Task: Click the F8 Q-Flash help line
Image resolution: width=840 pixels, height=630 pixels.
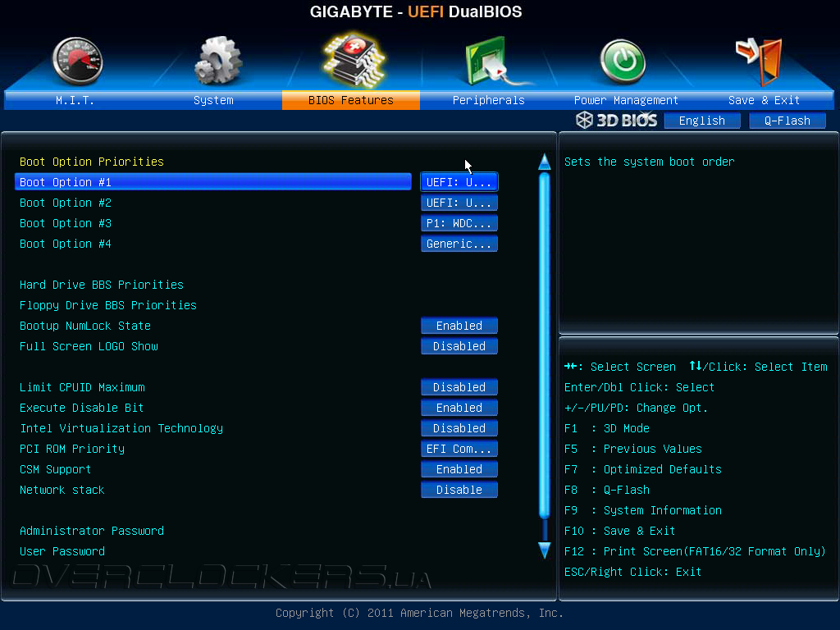Action: (x=607, y=490)
